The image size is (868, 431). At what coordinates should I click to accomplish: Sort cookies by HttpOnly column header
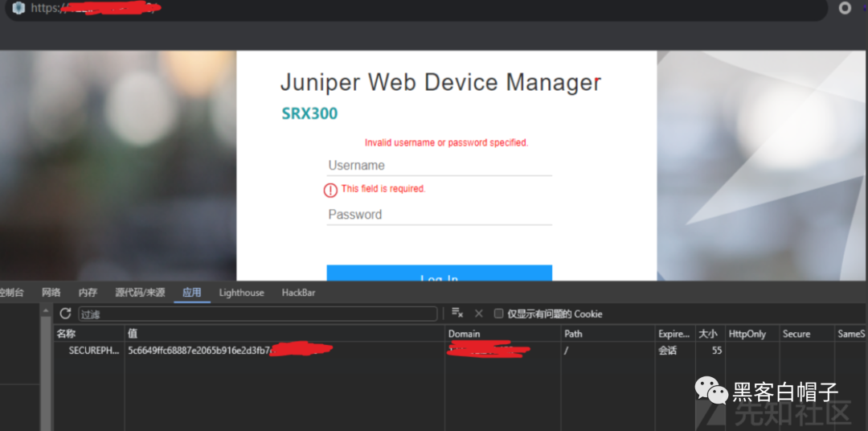click(751, 334)
